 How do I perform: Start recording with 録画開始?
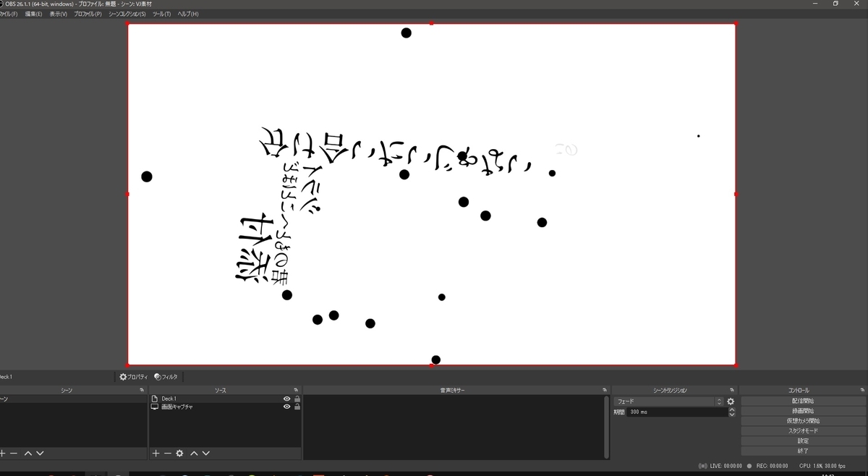pyautogui.click(x=803, y=411)
